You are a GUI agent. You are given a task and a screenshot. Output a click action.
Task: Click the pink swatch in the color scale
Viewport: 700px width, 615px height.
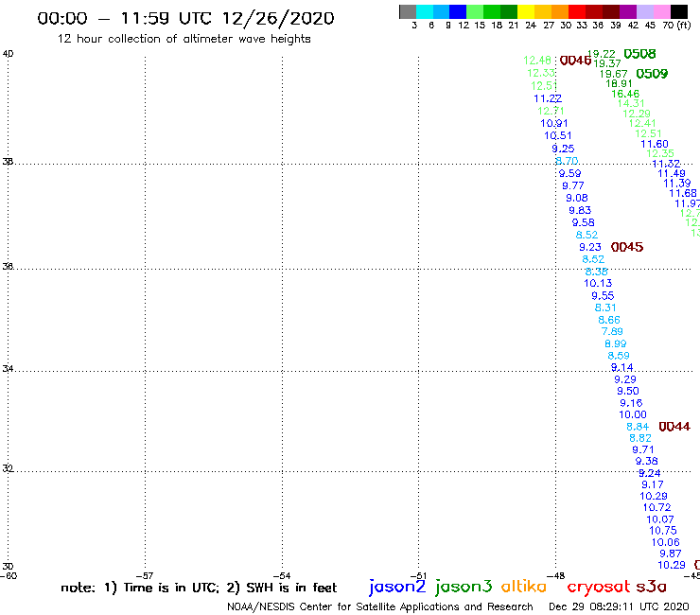661,11
